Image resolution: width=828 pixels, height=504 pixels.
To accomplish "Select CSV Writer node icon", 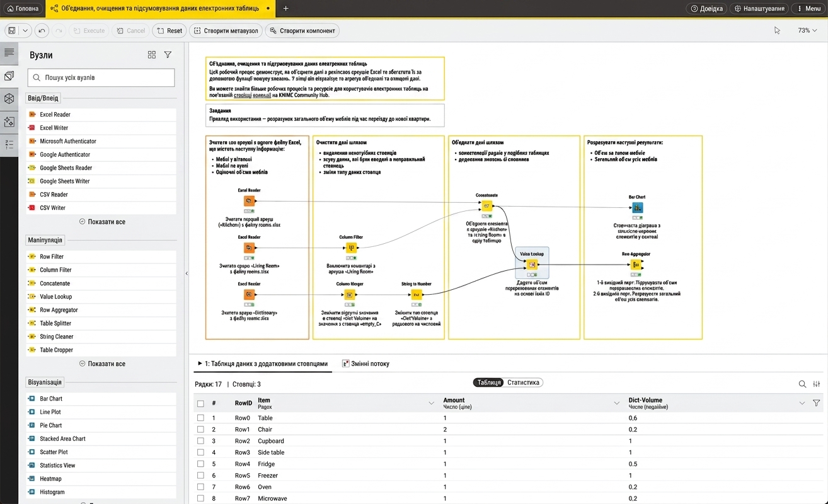I will [33, 208].
